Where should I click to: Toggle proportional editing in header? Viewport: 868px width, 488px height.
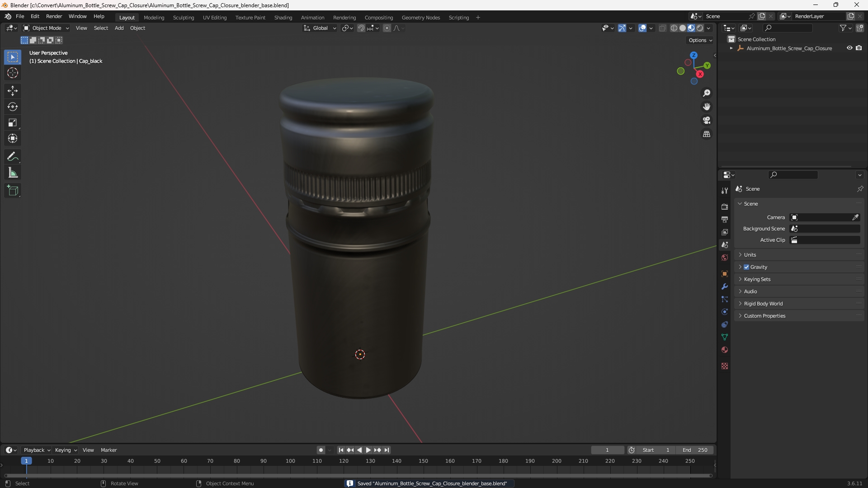coord(387,28)
